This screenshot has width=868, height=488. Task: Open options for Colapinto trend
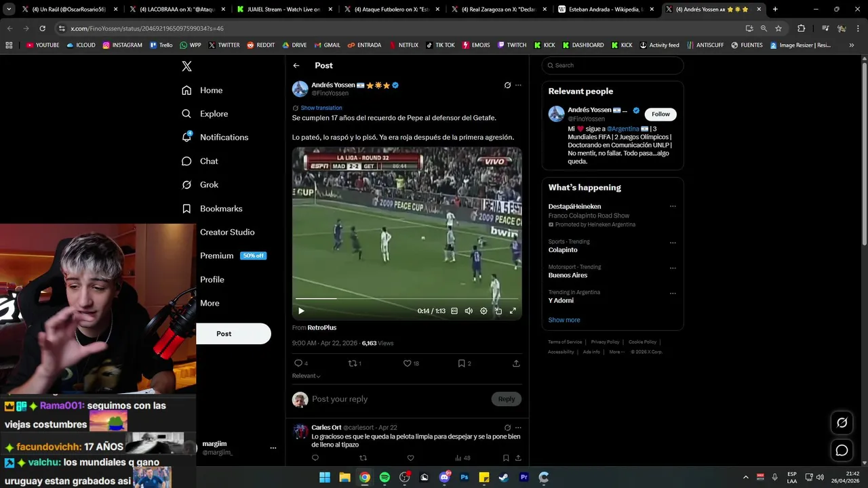point(673,243)
